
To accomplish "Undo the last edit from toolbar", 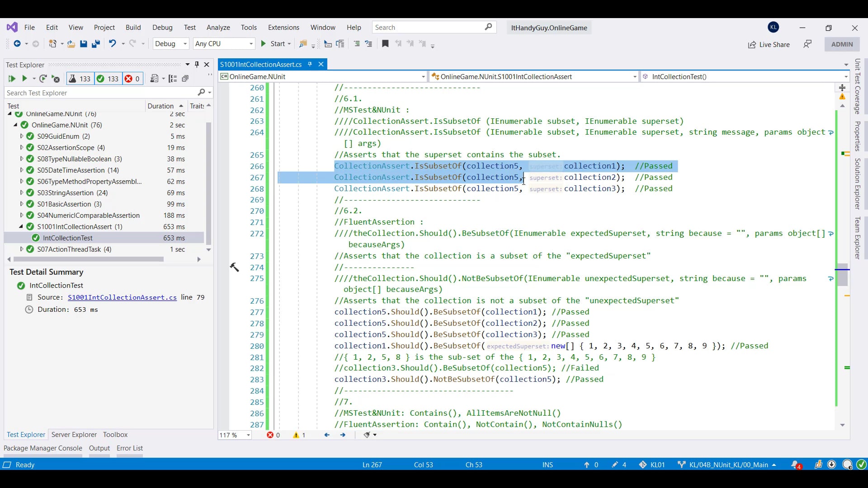I will coord(112,44).
